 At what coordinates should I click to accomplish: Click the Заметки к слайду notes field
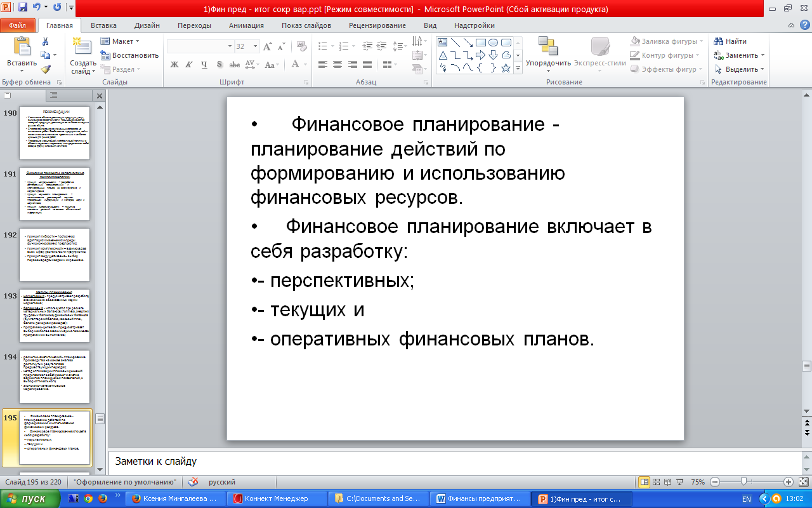click(x=457, y=462)
